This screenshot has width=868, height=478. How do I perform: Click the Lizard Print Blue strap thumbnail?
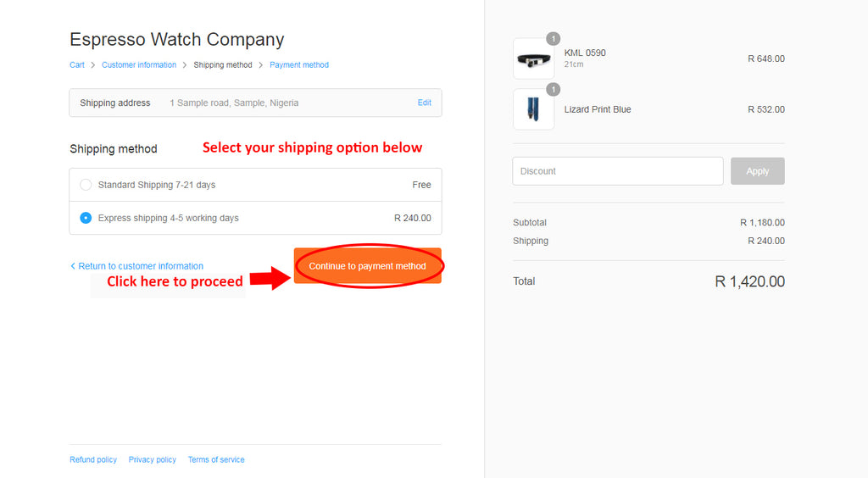534,110
